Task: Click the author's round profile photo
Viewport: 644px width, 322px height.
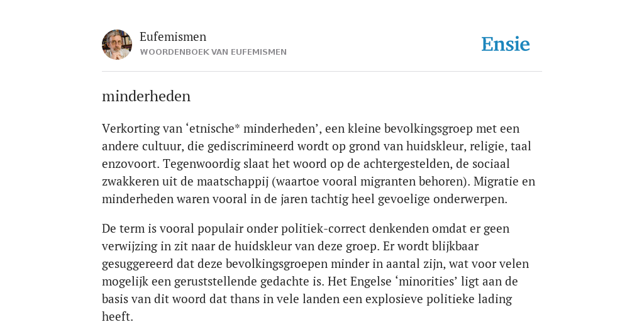Action: [x=117, y=45]
